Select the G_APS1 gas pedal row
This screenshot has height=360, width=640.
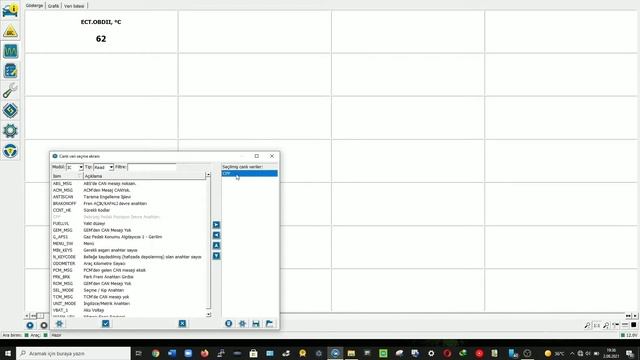point(129,237)
